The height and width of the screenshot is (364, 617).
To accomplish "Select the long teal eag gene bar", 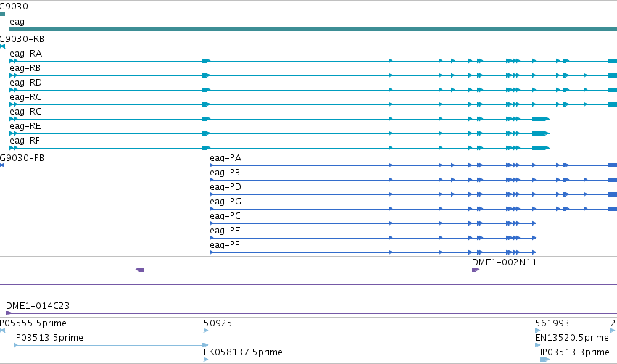I will coord(313,29).
